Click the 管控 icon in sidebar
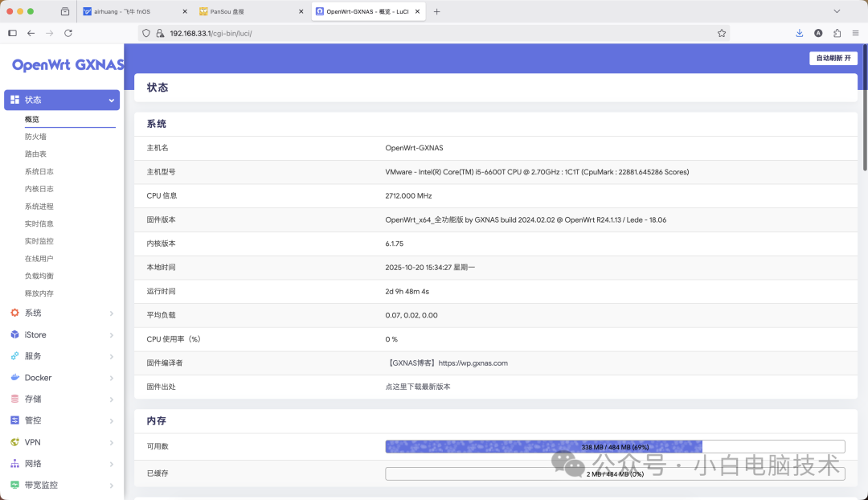Image resolution: width=868 pixels, height=500 pixels. click(x=15, y=420)
